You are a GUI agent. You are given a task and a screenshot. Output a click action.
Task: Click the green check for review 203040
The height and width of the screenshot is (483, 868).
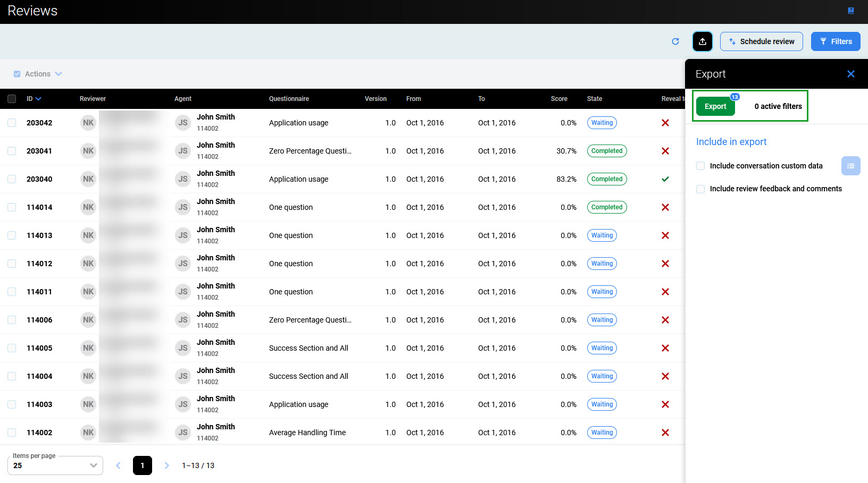click(x=665, y=179)
